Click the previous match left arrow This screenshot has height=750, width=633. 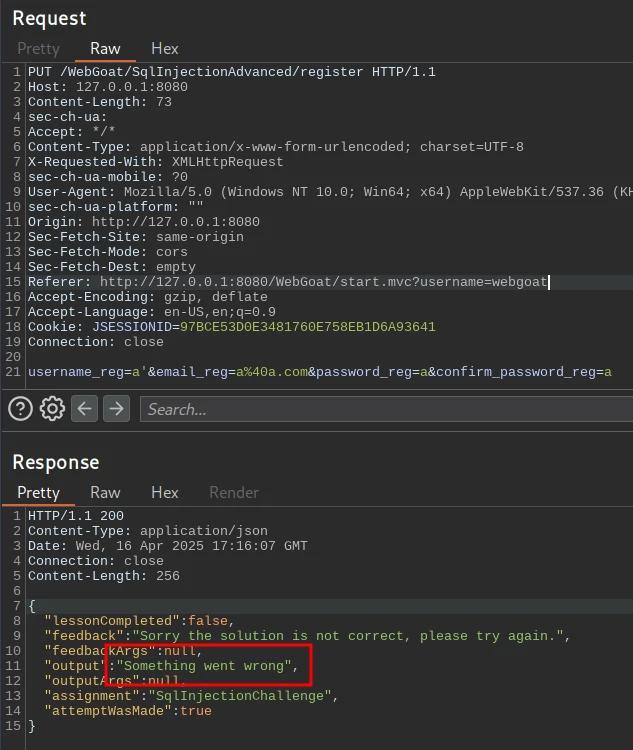(85, 408)
